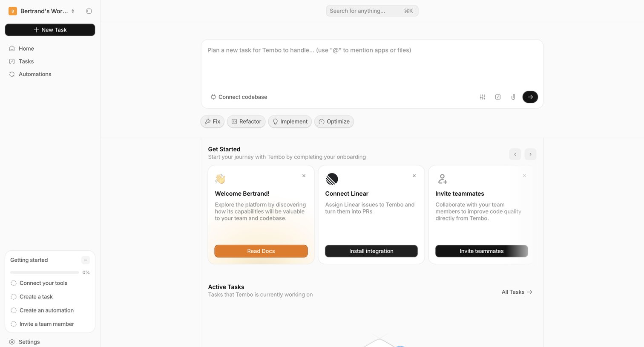Screen dimensions: 644x347
Task: Click the task planning text area
Action: click(x=372, y=64)
